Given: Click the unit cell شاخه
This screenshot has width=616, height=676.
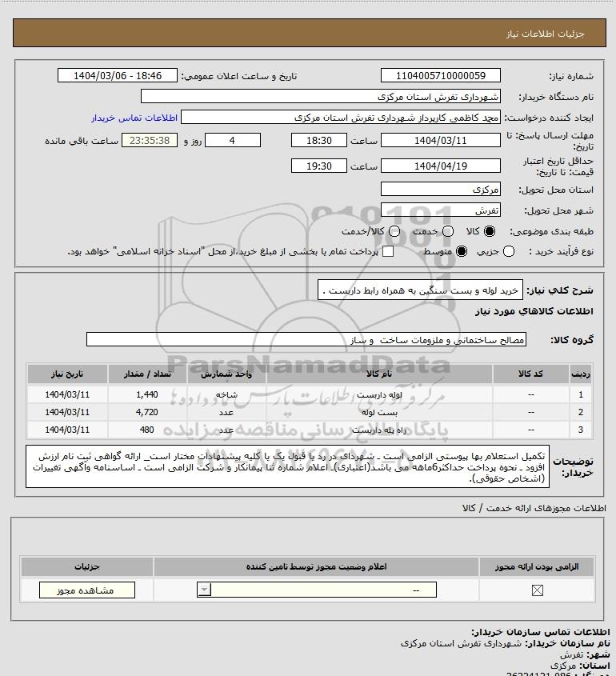Looking at the screenshot, I should pos(226,394).
